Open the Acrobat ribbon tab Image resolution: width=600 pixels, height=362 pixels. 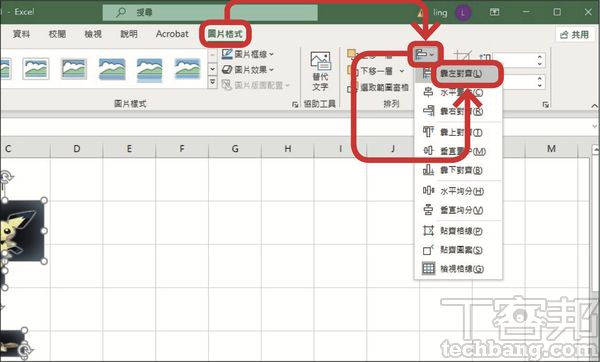[x=172, y=34]
